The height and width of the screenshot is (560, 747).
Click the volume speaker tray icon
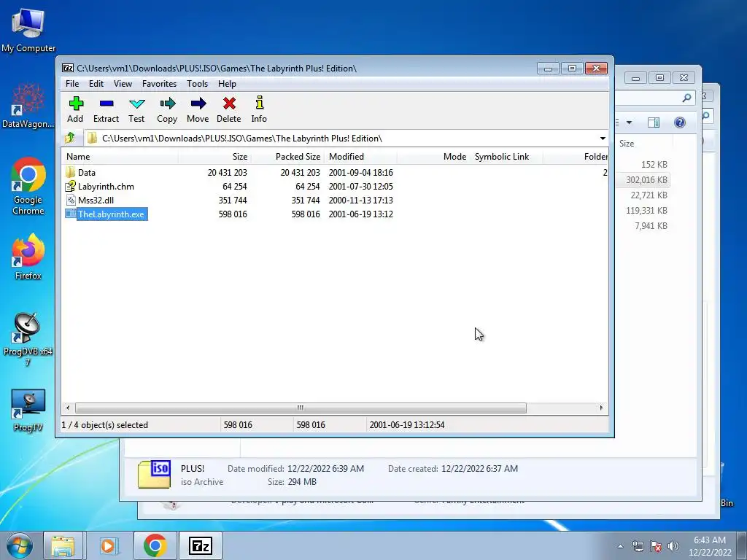click(x=673, y=546)
